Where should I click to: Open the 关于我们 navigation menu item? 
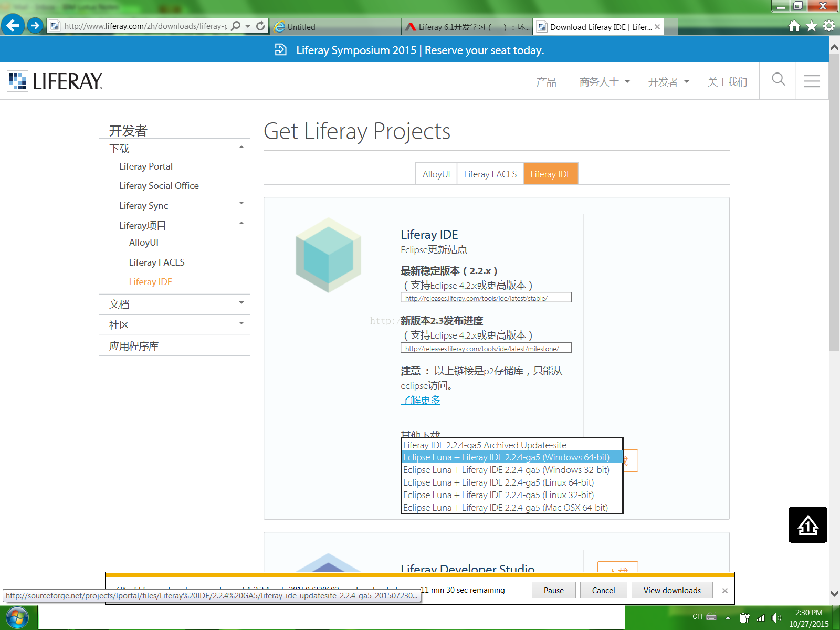pos(727,82)
